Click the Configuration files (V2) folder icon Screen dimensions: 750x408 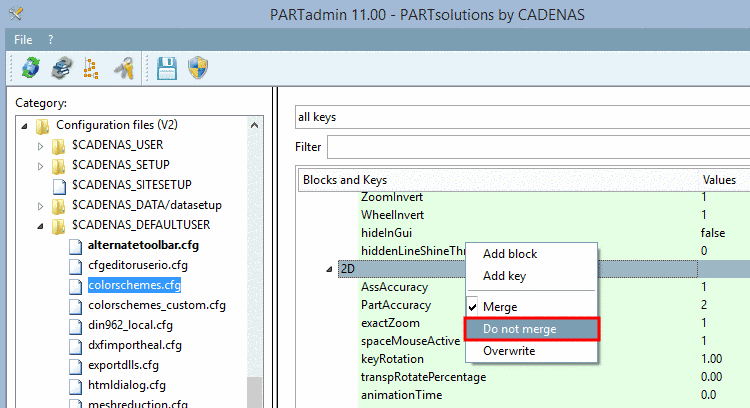[43, 126]
